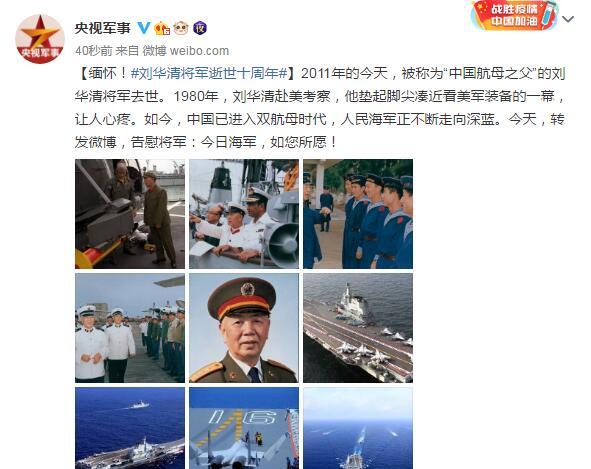Expand the post options chevron menu
Image resolution: width=591 pixels, height=469 pixels.
(568, 19)
